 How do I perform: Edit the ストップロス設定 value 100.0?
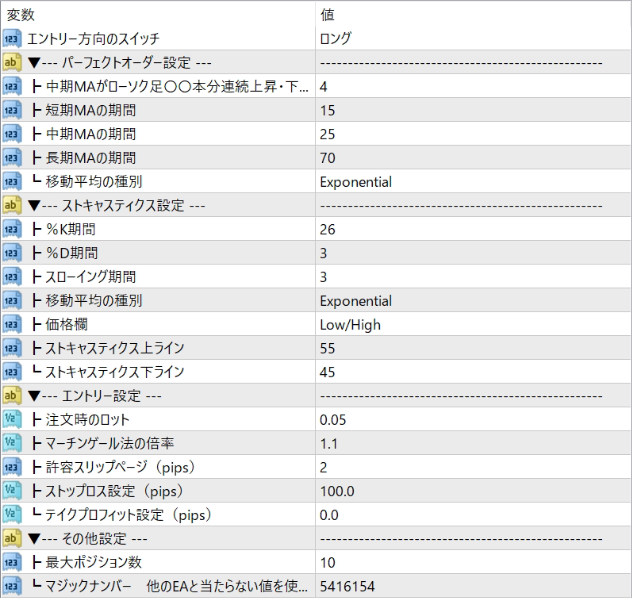pos(473,491)
